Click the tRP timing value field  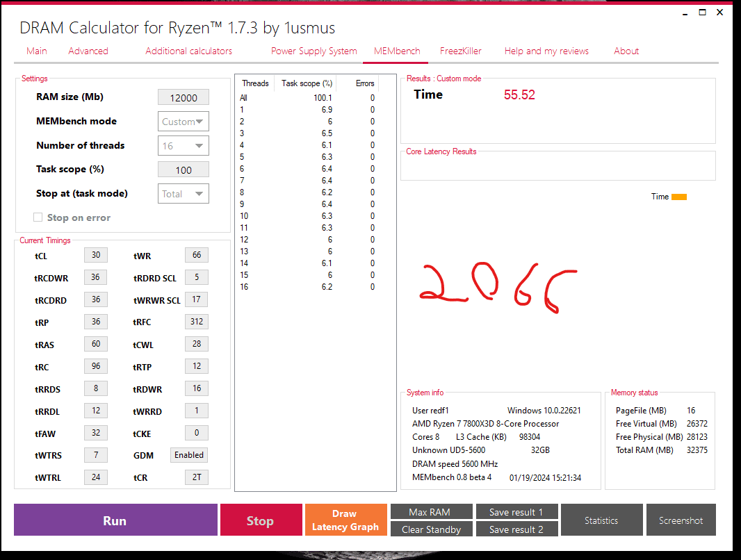pyautogui.click(x=96, y=322)
